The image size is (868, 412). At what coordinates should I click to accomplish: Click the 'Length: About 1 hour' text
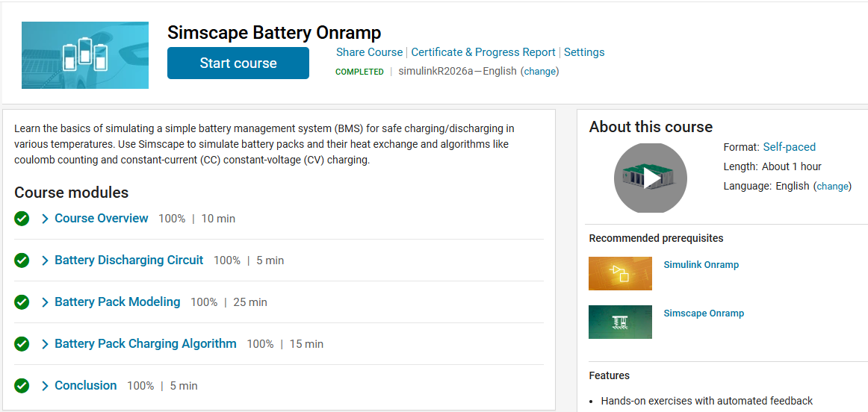tap(772, 166)
